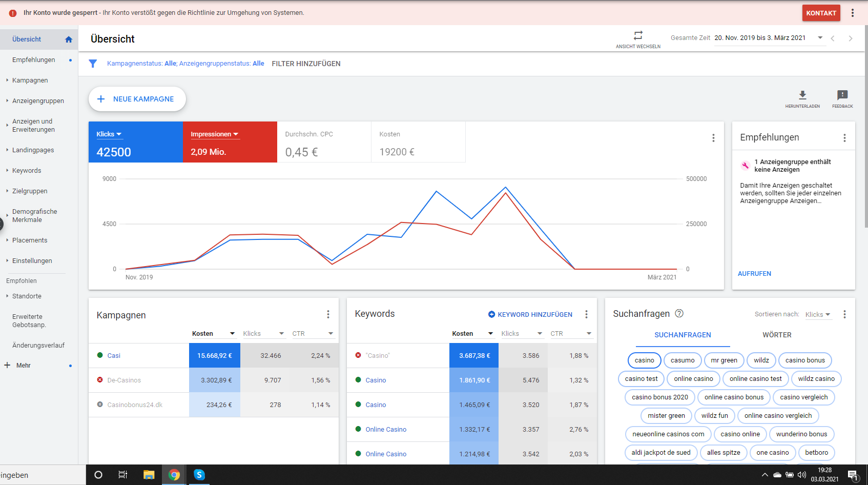Open Empfehlungen in the left sidebar
Viewport: 868px width, 485px height.
34,60
